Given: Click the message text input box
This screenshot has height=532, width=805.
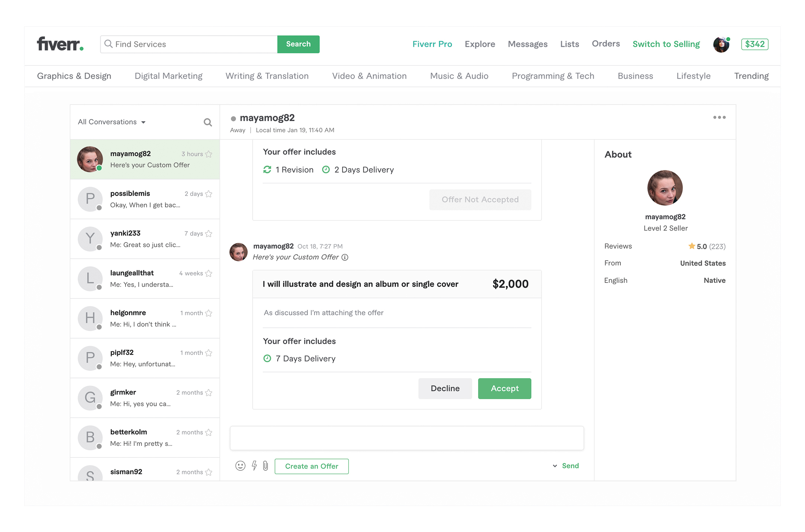Looking at the screenshot, I should (406, 438).
